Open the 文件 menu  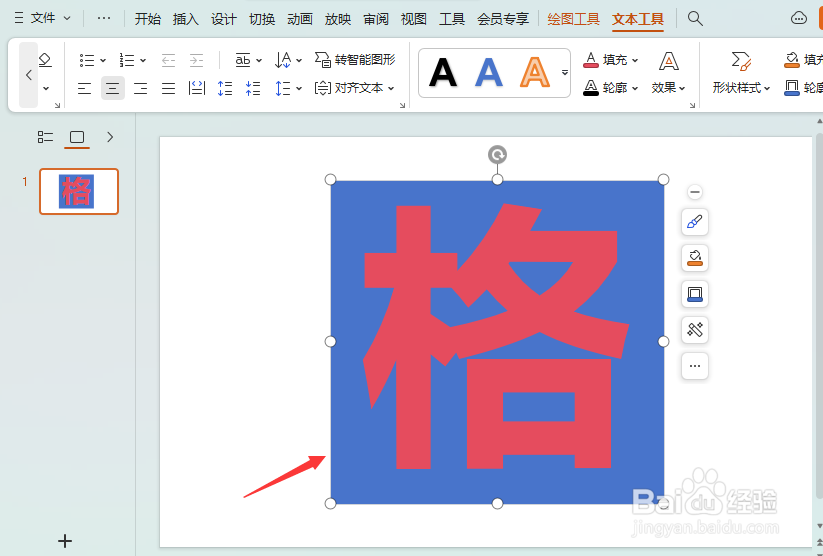pyautogui.click(x=43, y=18)
